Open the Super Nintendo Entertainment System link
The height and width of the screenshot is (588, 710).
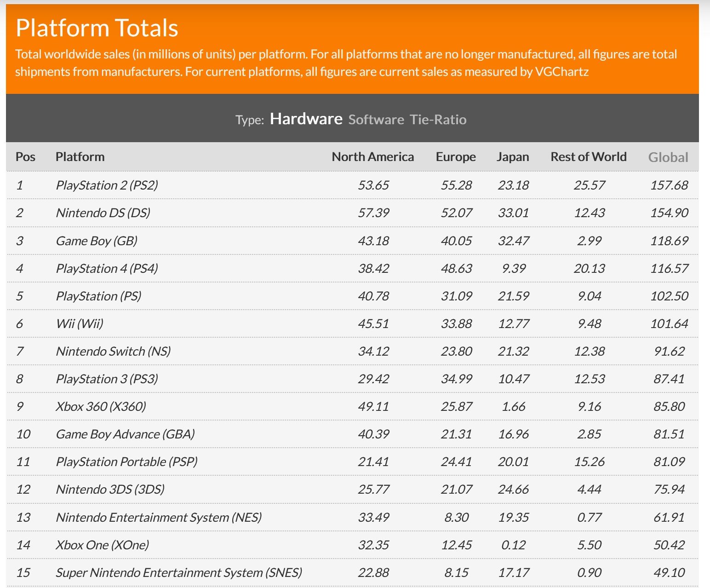(179, 572)
